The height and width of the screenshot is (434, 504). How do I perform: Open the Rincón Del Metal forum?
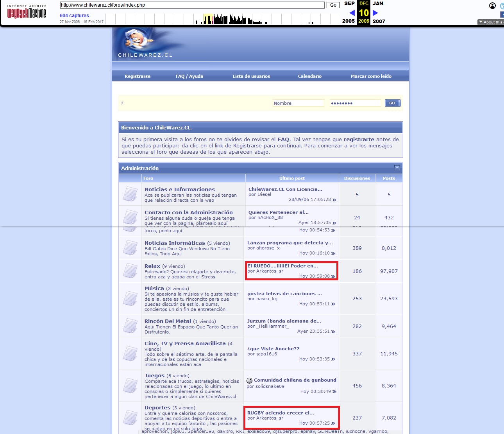pos(168,321)
